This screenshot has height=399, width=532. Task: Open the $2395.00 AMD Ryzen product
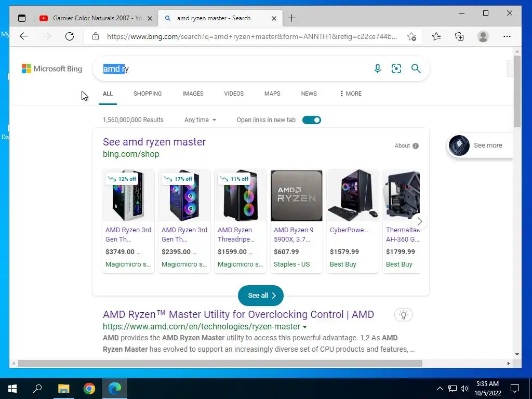tap(184, 221)
